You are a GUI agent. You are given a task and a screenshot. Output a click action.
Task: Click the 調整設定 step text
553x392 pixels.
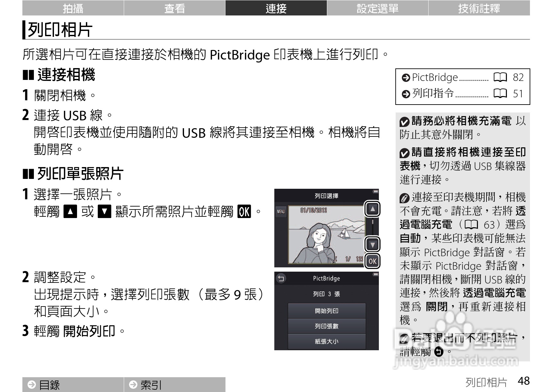(x=65, y=277)
